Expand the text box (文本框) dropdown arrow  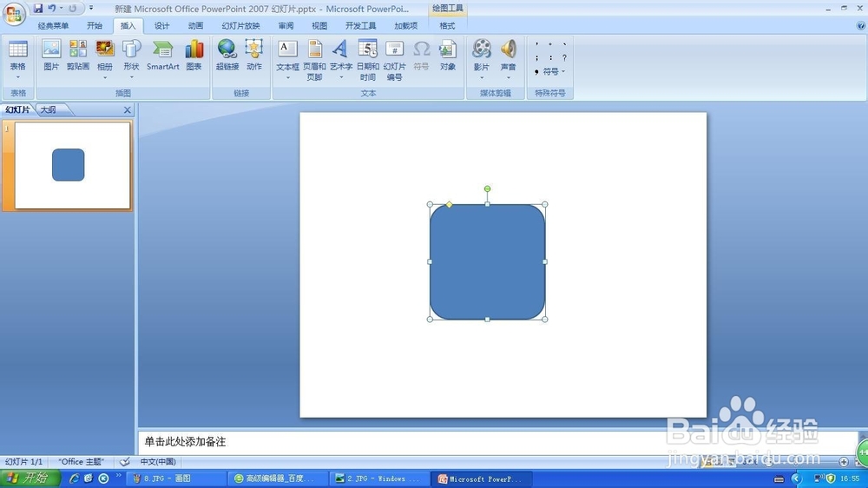tap(287, 77)
